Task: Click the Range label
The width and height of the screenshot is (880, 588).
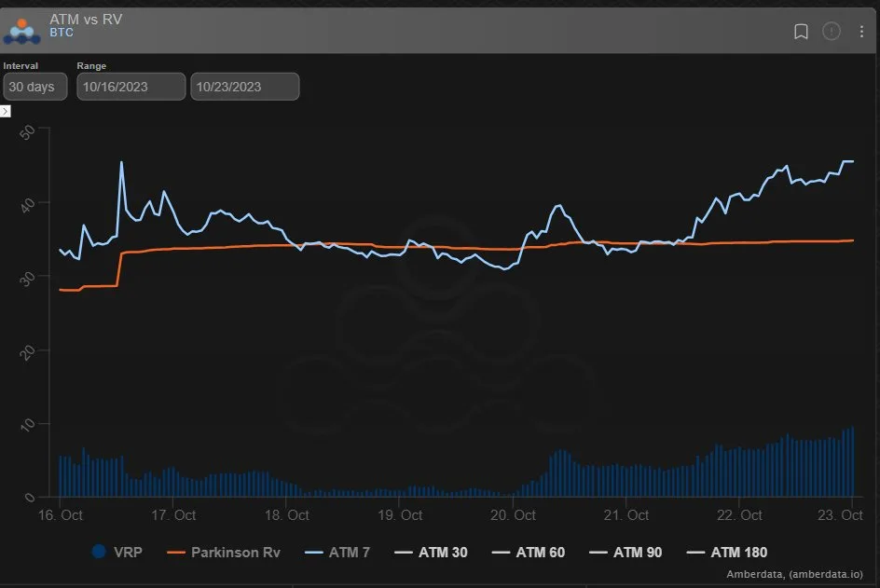Action: coord(91,65)
